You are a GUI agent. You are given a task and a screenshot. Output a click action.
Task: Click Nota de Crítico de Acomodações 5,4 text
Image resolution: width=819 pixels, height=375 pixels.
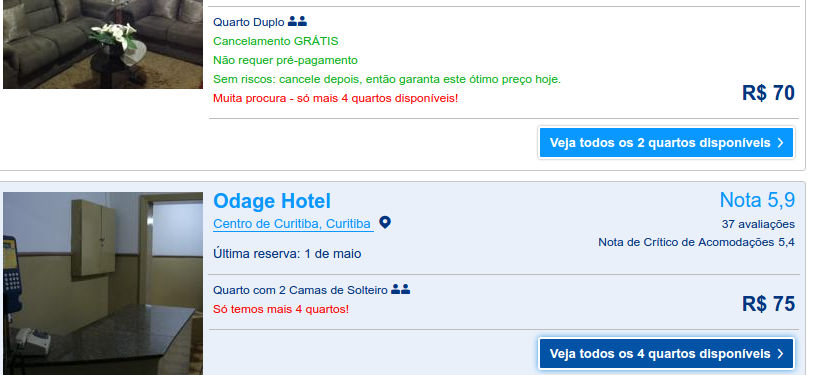(696, 242)
